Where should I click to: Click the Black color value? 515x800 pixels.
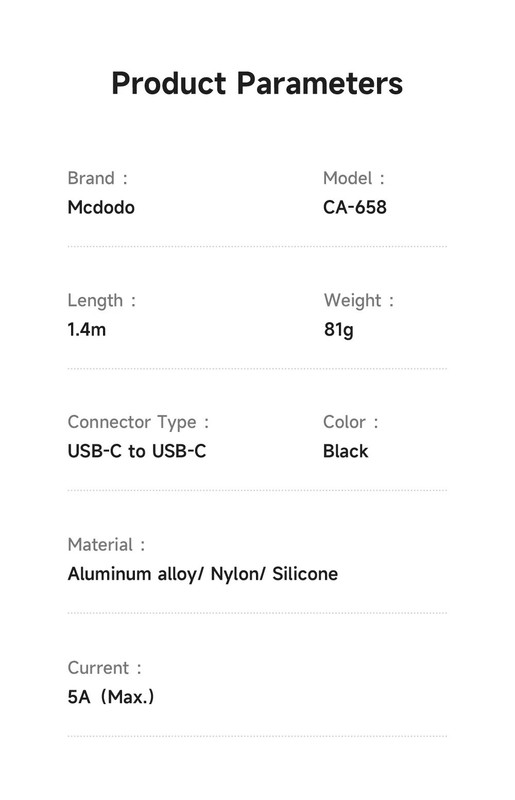(346, 452)
